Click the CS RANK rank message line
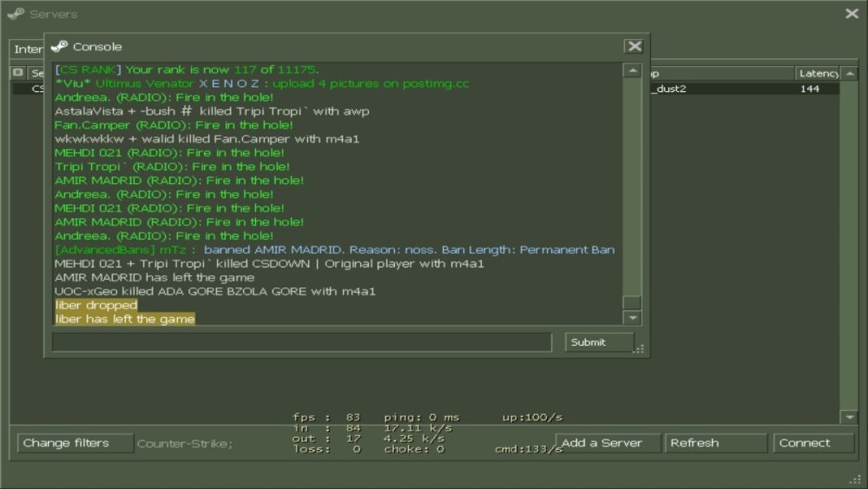 point(187,69)
